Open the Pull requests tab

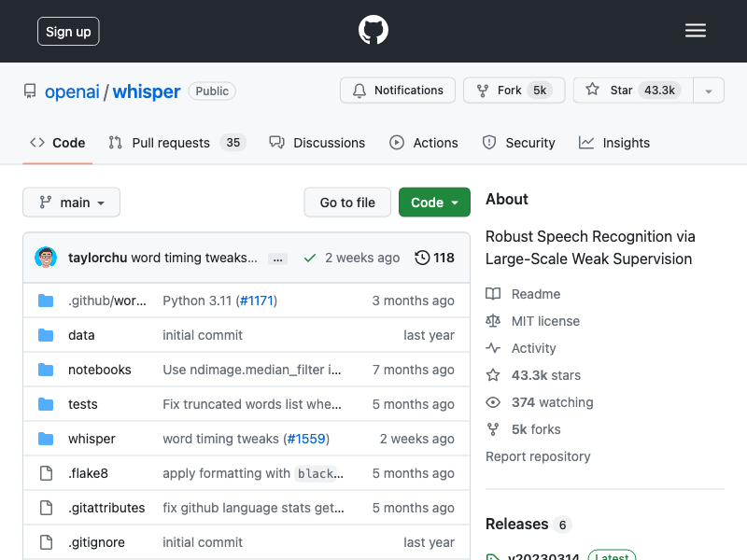[x=176, y=143]
